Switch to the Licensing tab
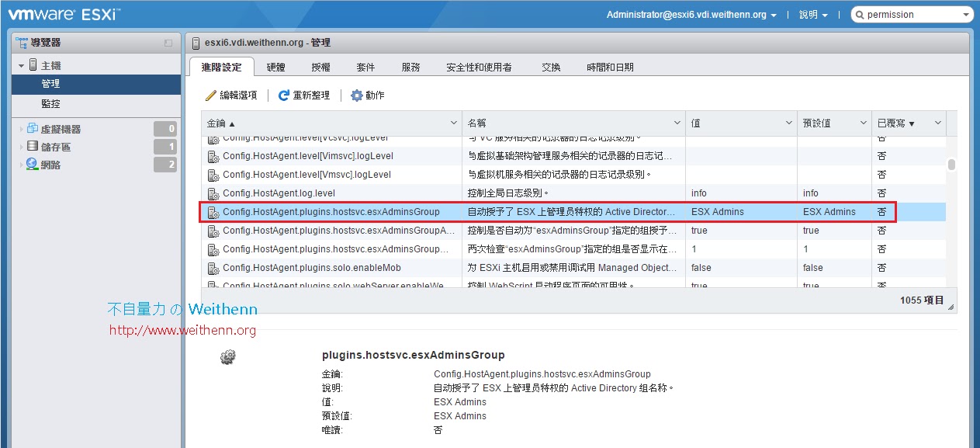Screen dimensions: 980x448 click(x=320, y=67)
